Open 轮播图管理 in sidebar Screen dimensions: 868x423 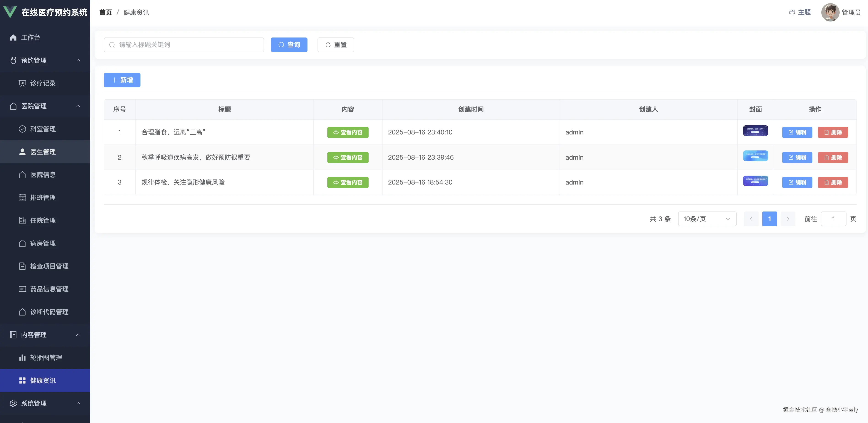coord(46,358)
